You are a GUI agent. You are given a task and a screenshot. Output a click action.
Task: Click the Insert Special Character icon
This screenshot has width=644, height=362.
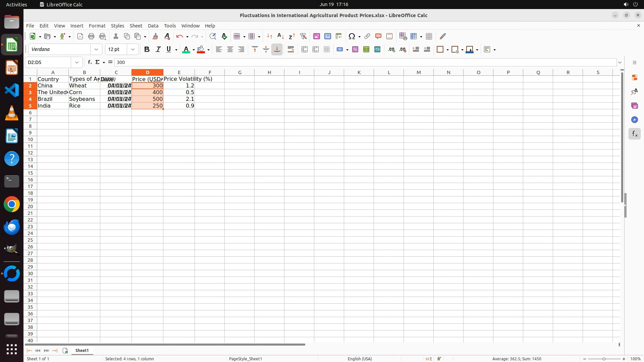[352, 36]
